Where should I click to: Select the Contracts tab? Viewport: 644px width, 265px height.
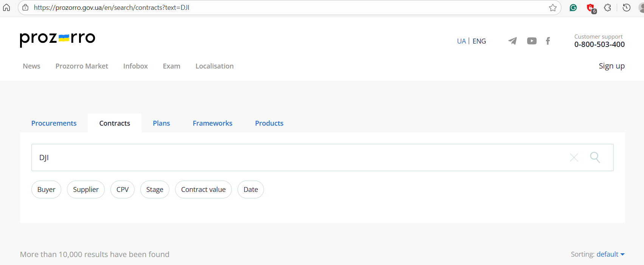pos(115,123)
